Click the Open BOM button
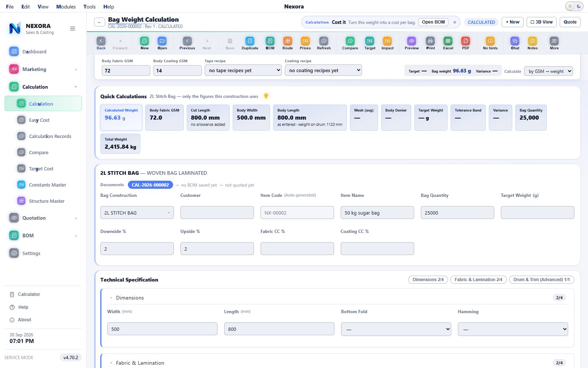Screen dimensions: 588x368 point(433,22)
